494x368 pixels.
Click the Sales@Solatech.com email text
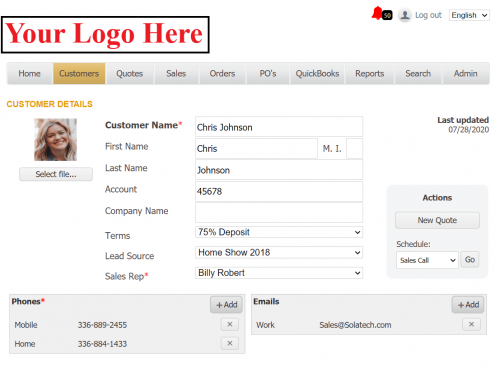pyautogui.click(x=355, y=325)
